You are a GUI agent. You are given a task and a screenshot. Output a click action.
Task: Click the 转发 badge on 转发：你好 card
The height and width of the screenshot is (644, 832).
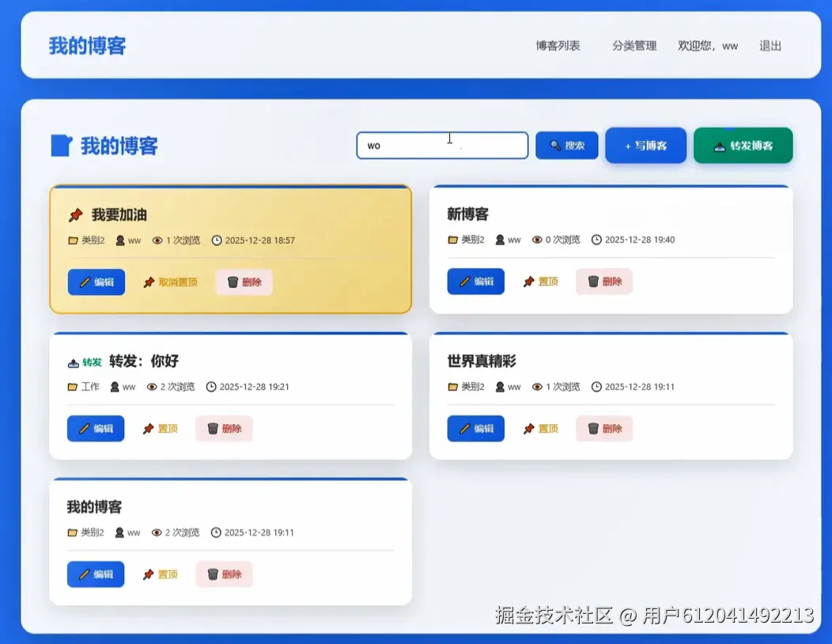tap(84, 362)
